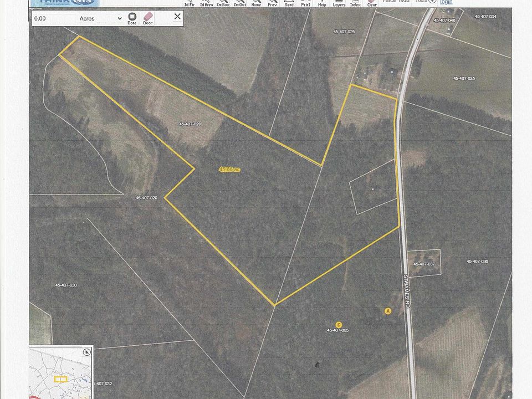
Task: Click the measurement value field showing 0.00
Action: [x=54, y=18]
